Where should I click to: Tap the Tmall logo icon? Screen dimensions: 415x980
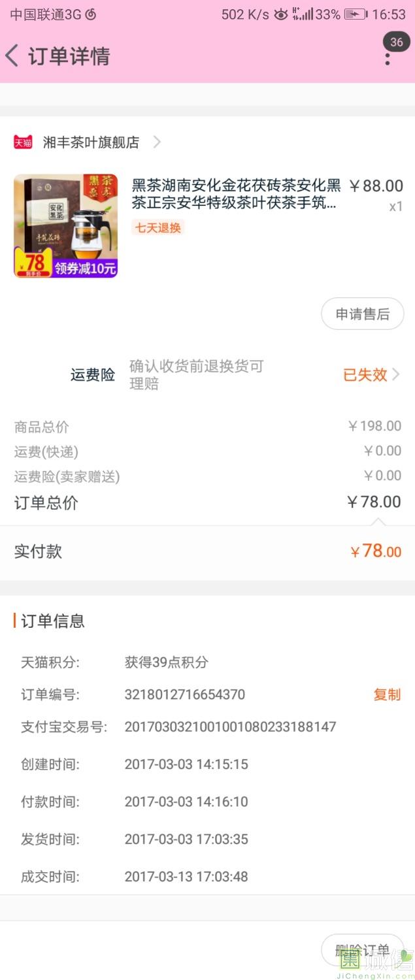23,142
